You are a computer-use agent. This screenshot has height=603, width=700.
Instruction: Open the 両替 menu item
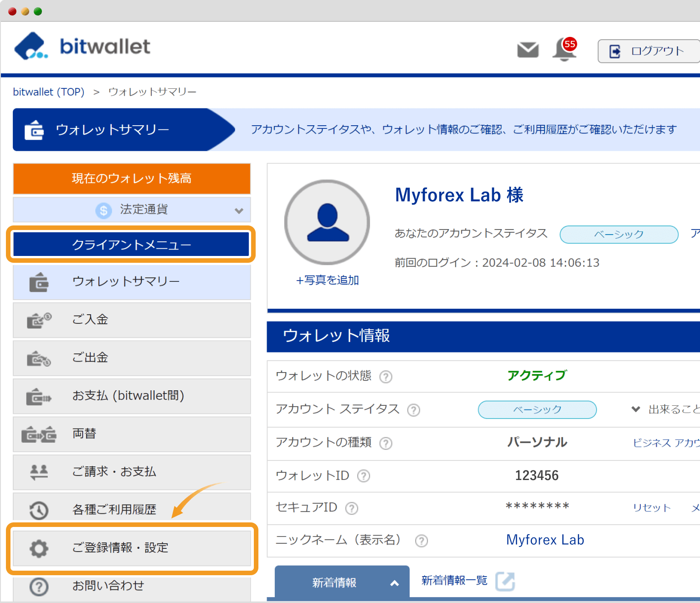132,434
